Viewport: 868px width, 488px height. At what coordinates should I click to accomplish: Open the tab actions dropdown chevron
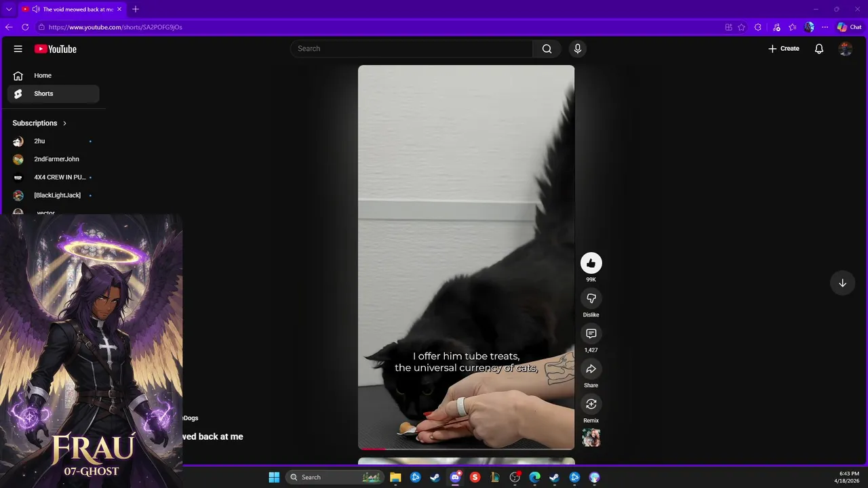[9, 9]
